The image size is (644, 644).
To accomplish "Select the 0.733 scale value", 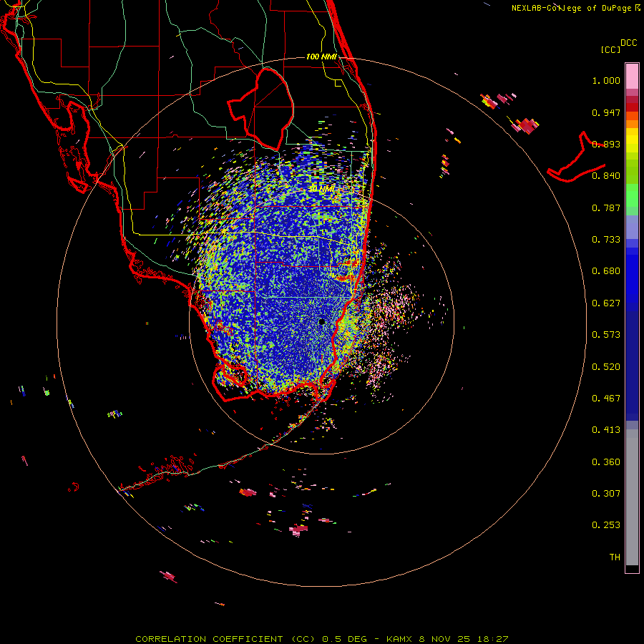I will 606,240.
